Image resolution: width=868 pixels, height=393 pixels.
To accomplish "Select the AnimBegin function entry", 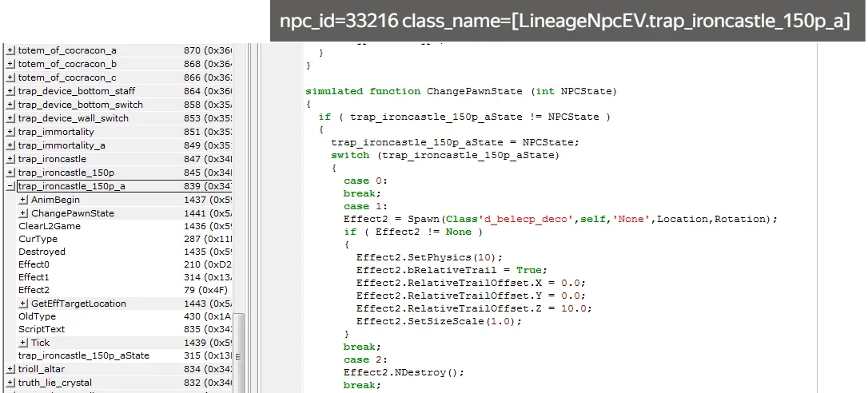I will (55, 199).
